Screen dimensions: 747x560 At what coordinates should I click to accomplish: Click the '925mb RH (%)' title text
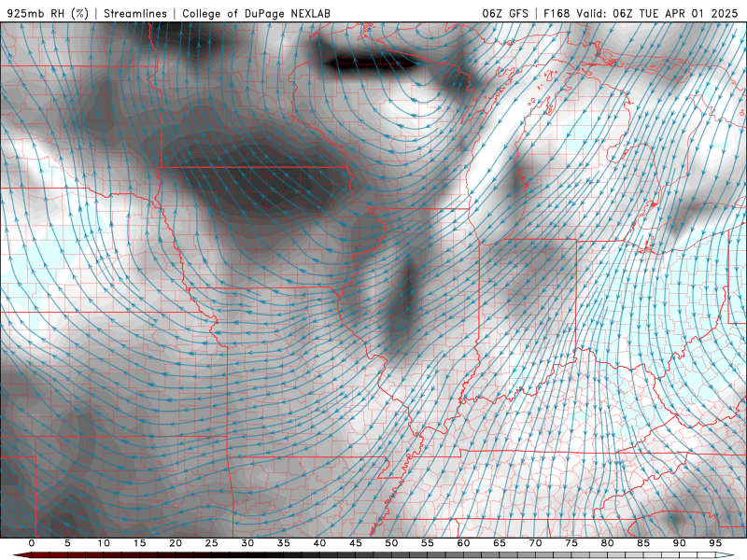[48, 13]
